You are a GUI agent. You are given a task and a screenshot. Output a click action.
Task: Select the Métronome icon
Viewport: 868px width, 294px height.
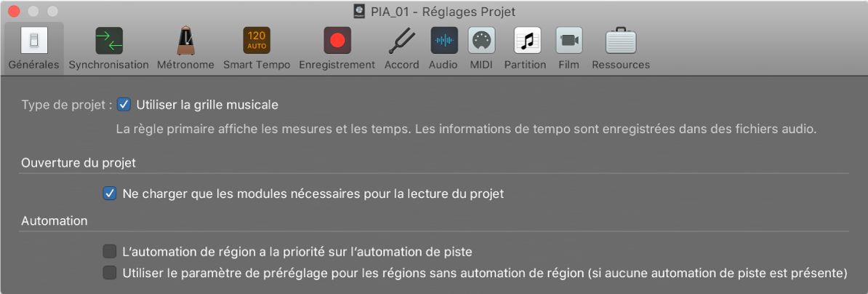click(x=185, y=41)
